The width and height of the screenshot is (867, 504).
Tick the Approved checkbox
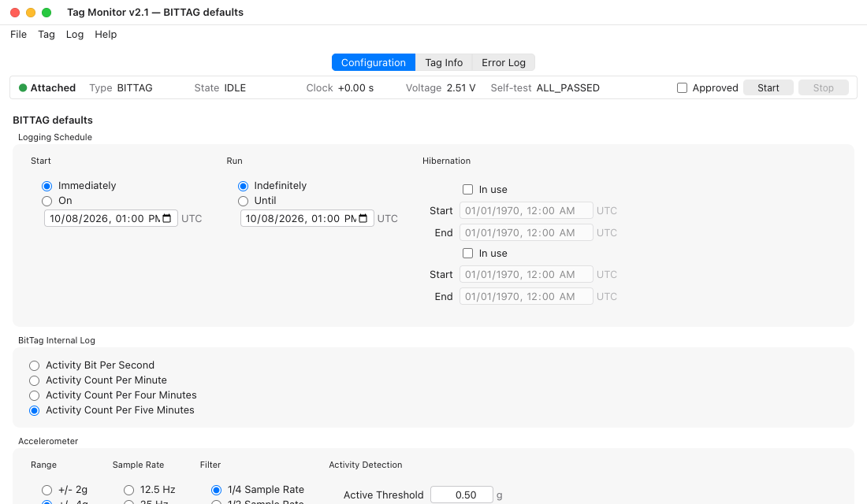[x=683, y=88]
